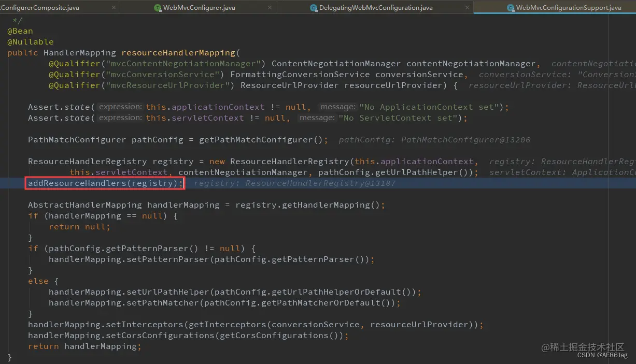Click the new ResourceHandlerRegistry constructor call

(282, 162)
